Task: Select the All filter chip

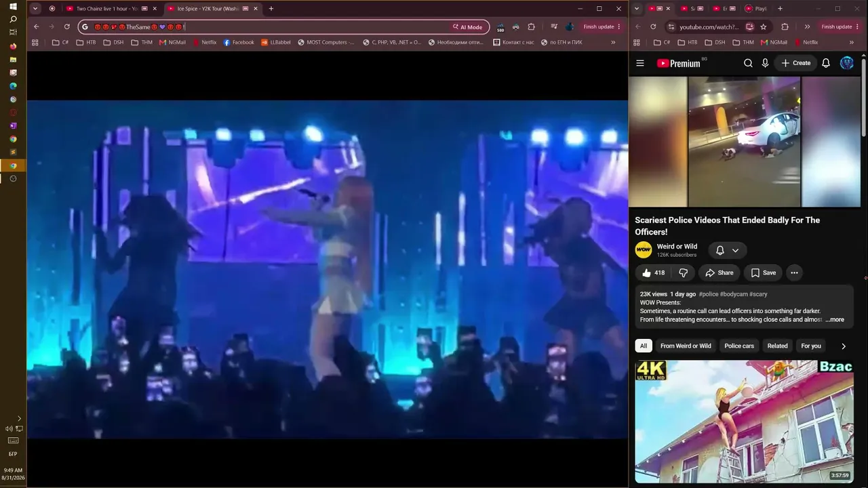Action: [644, 346]
